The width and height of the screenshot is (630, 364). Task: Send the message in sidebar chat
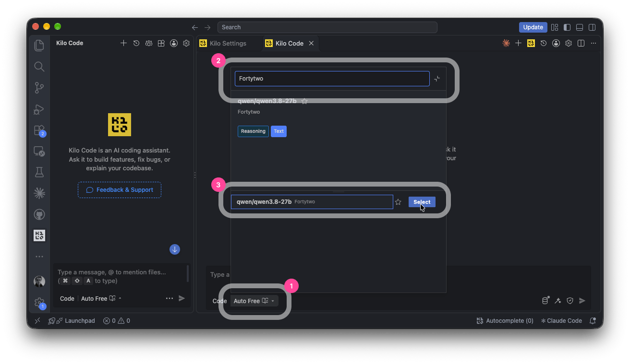tap(182, 298)
